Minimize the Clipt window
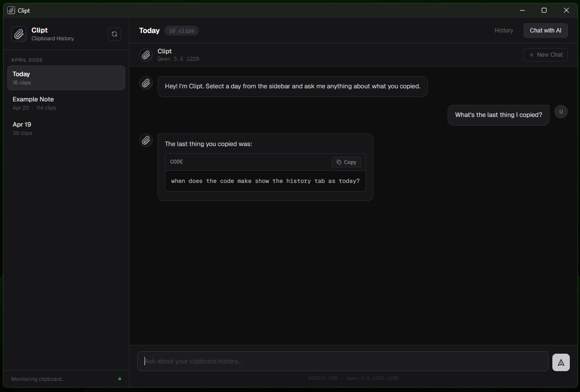The image size is (580, 392). point(522,10)
